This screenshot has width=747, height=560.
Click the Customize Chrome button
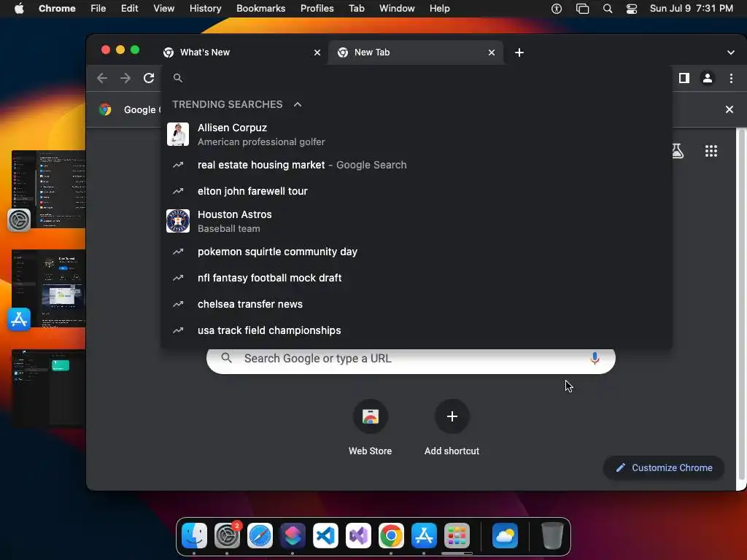coord(664,467)
